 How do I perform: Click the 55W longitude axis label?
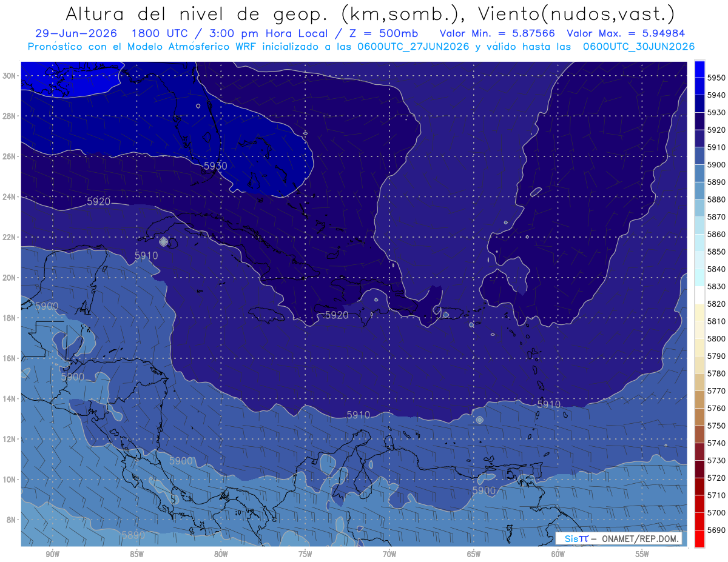pyautogui.click(x=642, y=555)
